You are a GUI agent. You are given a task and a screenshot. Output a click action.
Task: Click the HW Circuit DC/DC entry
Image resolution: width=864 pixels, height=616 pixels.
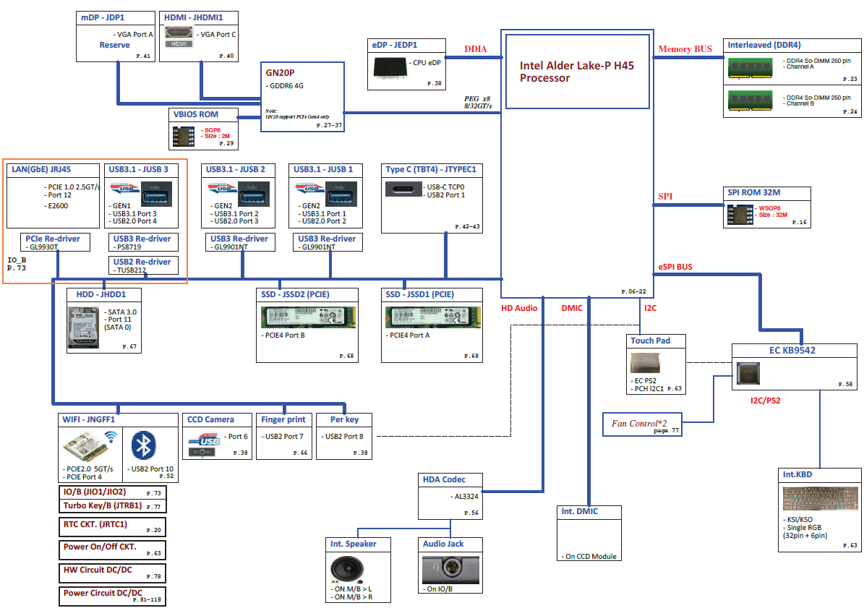(112, 573)
